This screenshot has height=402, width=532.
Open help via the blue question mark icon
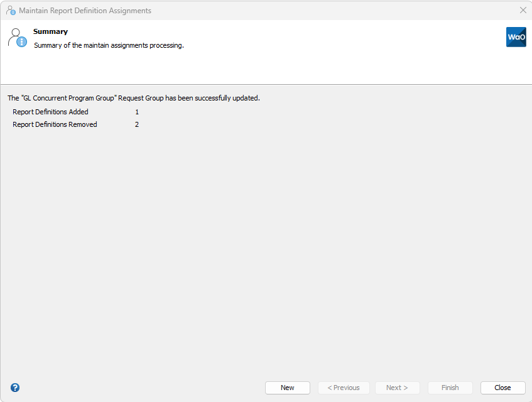point(15,388)
